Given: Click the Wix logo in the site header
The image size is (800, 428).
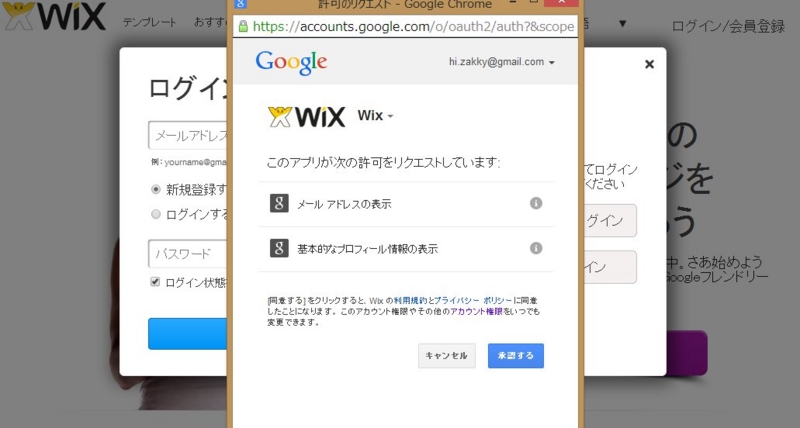Looking at the screenshot, I should pyautogui.click(x=54, y=16).
